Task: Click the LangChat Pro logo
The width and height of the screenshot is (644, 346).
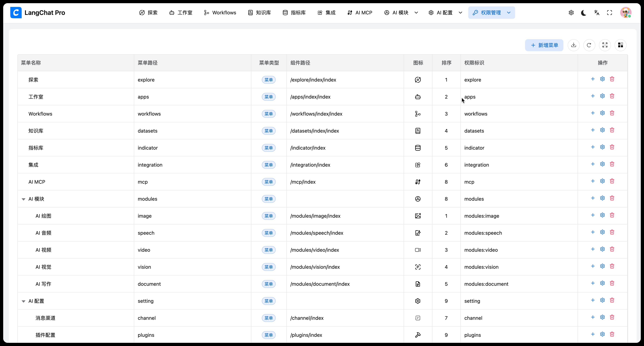Action: point(37,13)
